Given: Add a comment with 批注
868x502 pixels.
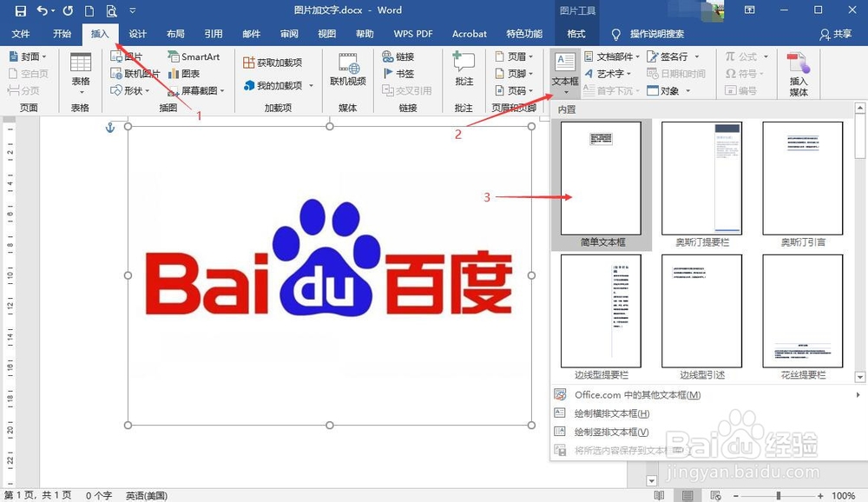Looking at the screenshot, I should 464,69.
